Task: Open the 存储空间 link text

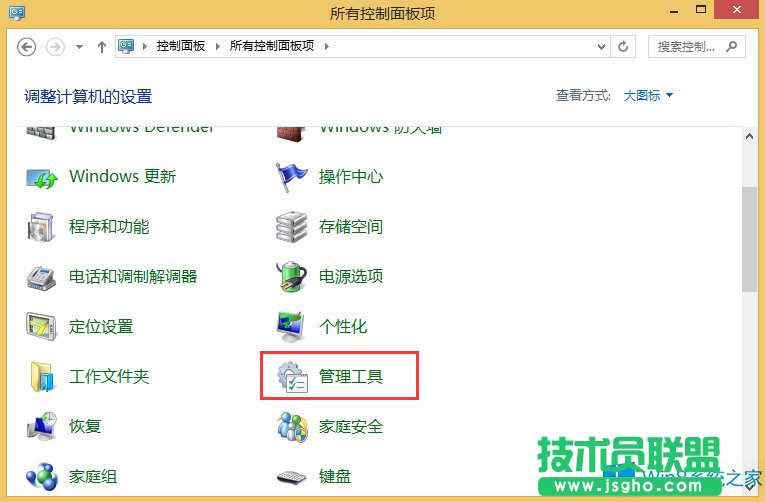Action: pos(351,227)
